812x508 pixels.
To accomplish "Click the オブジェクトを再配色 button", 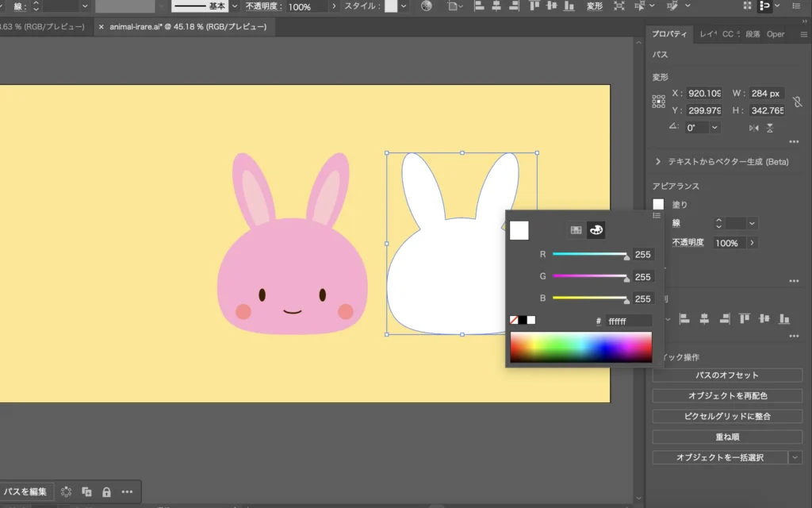I will tap(727, 395).
